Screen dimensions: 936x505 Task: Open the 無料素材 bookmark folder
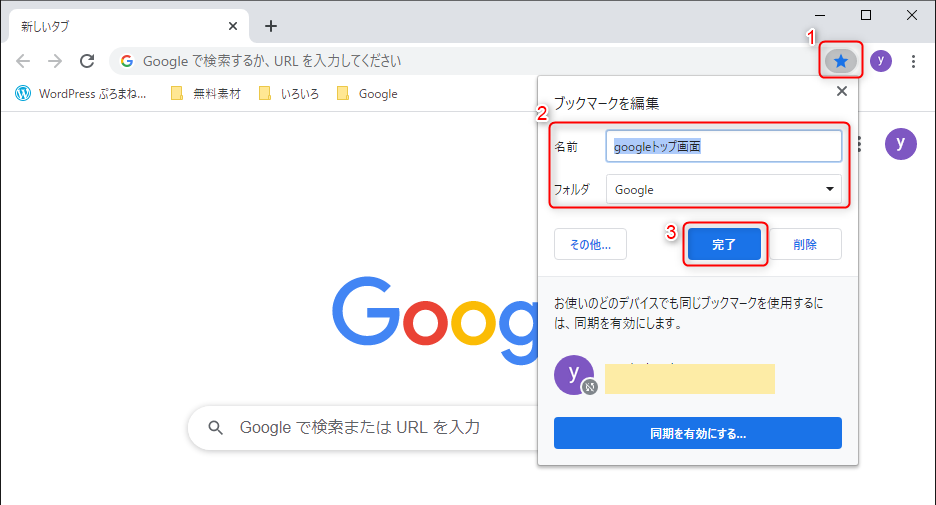(x=206, y=94)
